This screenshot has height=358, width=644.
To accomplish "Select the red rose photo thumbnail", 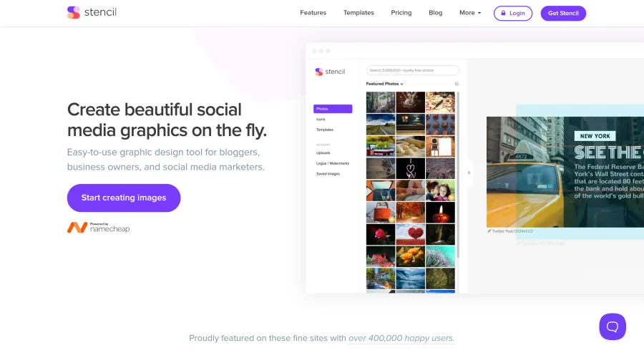I will tap(381, 234).
